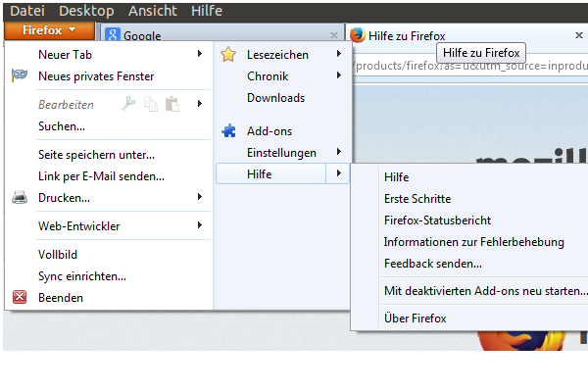This screenshot has height=392, width=588.
Task: Choose Neuer Tab
Action: click(66, 55)
